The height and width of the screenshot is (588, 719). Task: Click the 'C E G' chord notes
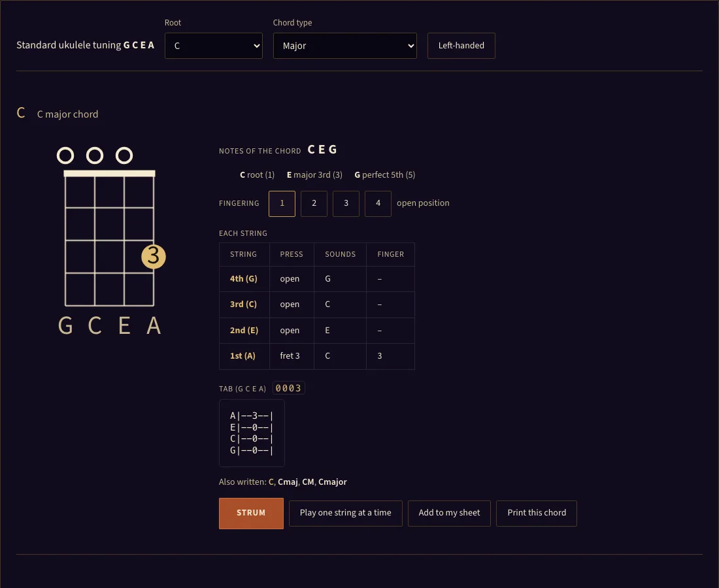tap(322, 150)
